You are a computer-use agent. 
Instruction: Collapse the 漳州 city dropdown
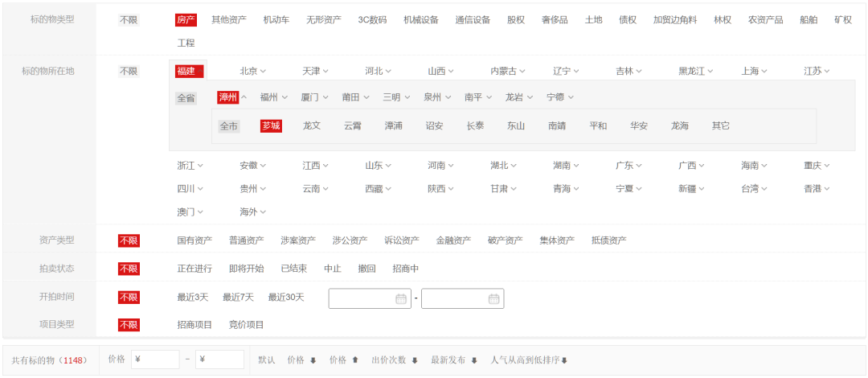pos(232,97)
